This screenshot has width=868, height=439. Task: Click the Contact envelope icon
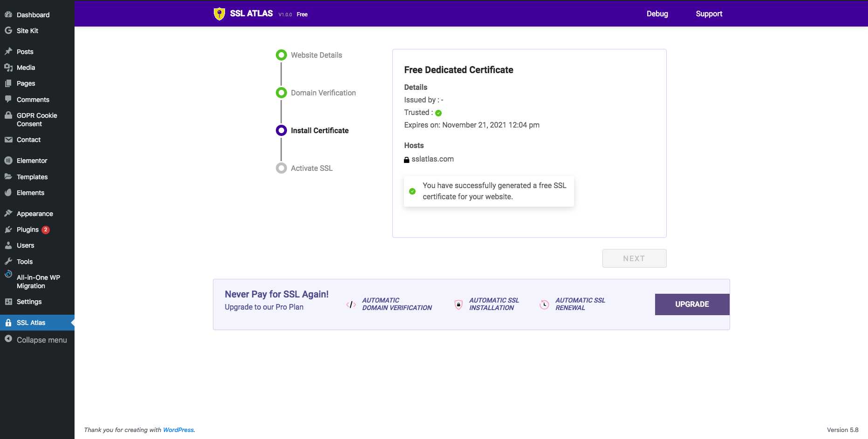coord(8,140)
